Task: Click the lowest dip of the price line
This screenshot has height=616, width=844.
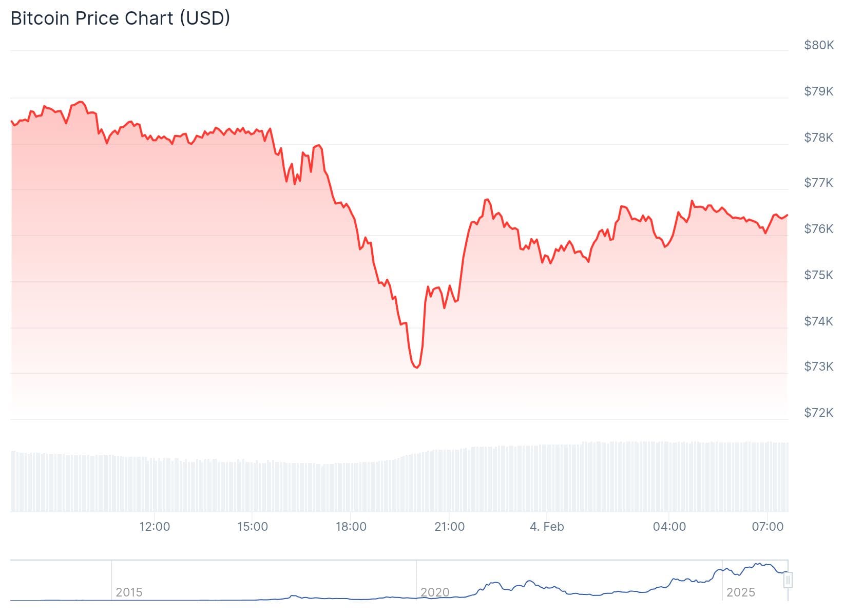Action: click(x=416, y=368)
